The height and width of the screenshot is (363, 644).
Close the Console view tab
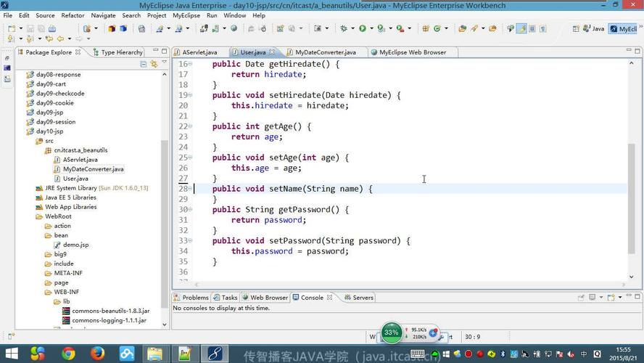[330, 298]
